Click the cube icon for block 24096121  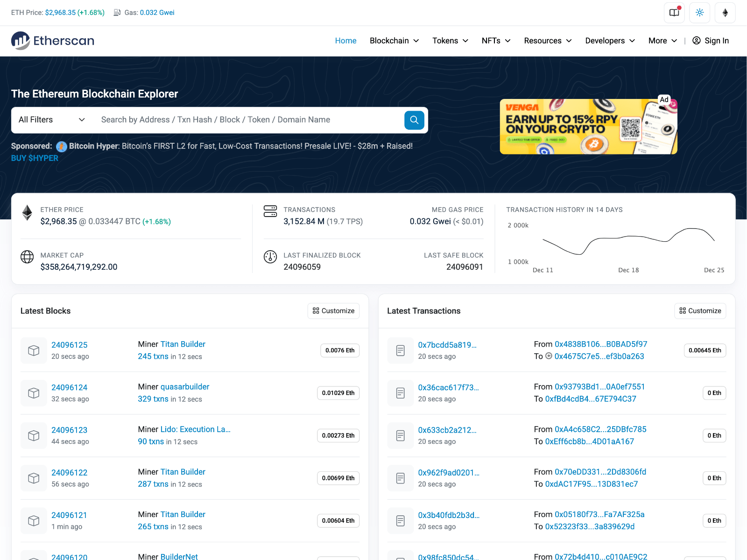click(34, 520)
